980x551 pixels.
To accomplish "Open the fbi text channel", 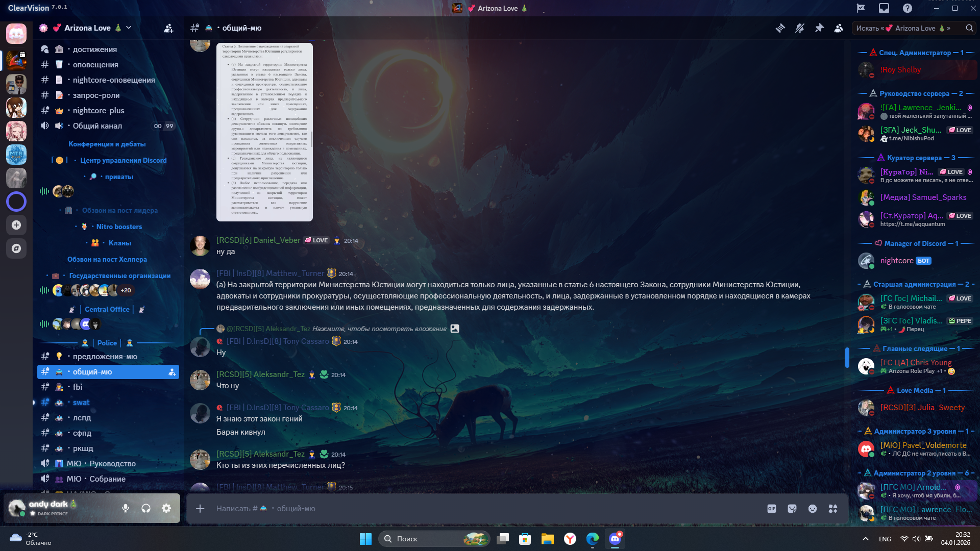I will [78, 387].
